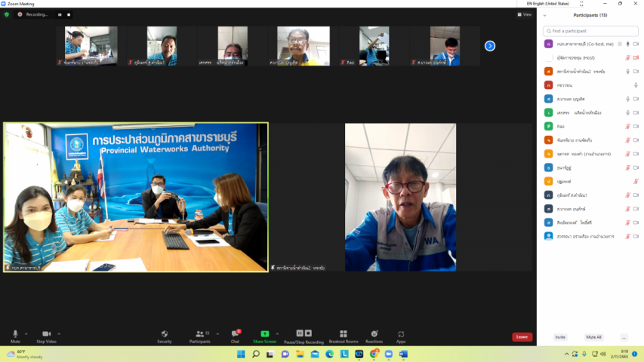Viewport: 644px width, 362px height.
Task: Click the Recording... status label
Action: tap(37, 14)
